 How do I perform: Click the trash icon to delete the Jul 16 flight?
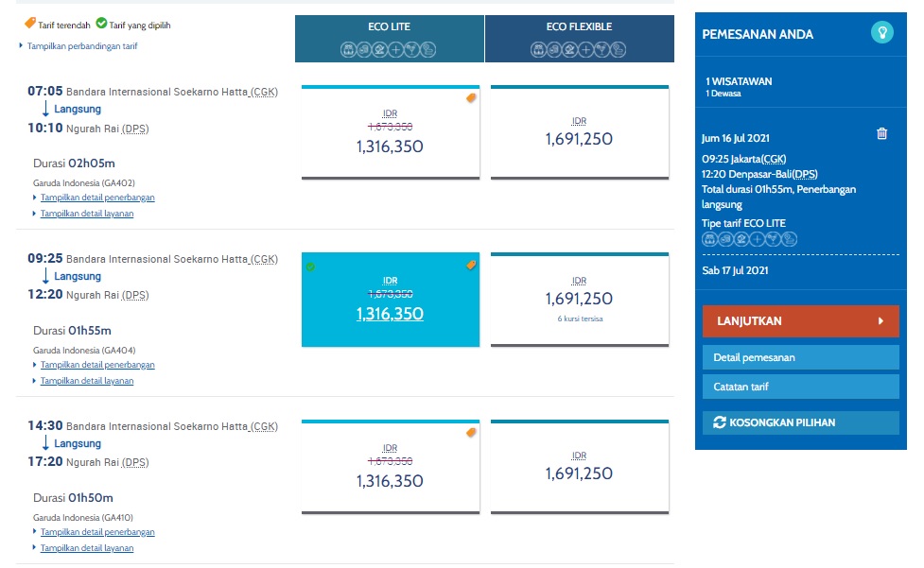click(x=881, y=133)
